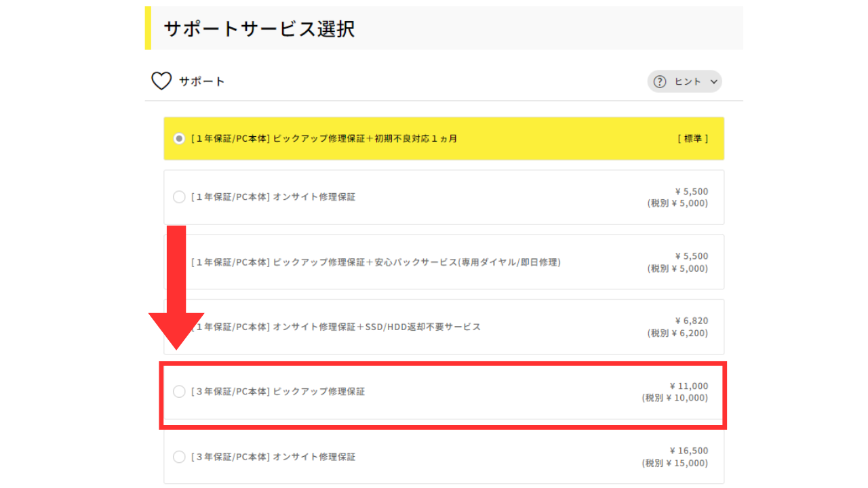
Task: Expand the ヒント dropdown chevron
Action: (713, 81)
